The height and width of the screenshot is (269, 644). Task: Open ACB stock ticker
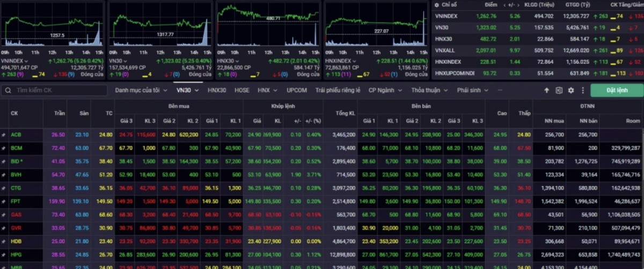pos(16,135)
